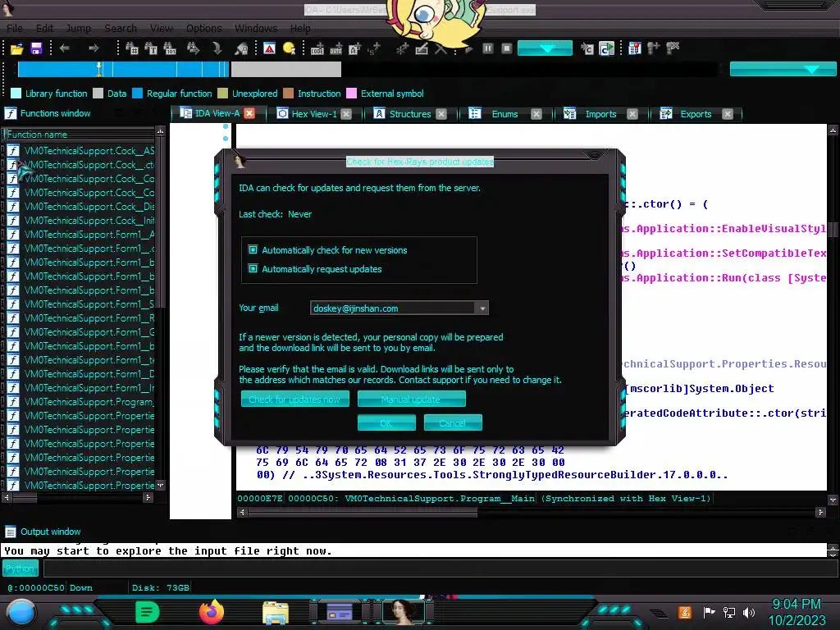This screenshot has height=630, width=840.
Task: Click the breakpoint list toolbar icon
Action: tap(635, 48)
